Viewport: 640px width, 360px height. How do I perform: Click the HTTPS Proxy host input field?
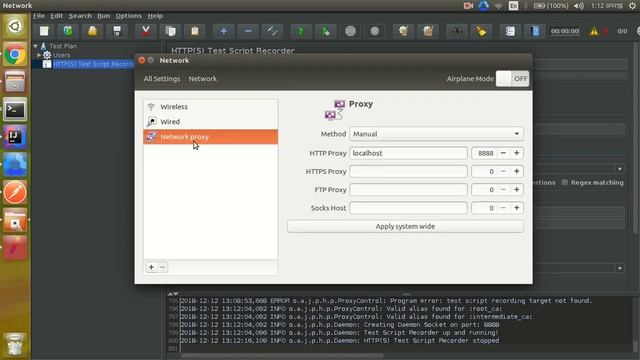tap(408, 171)
